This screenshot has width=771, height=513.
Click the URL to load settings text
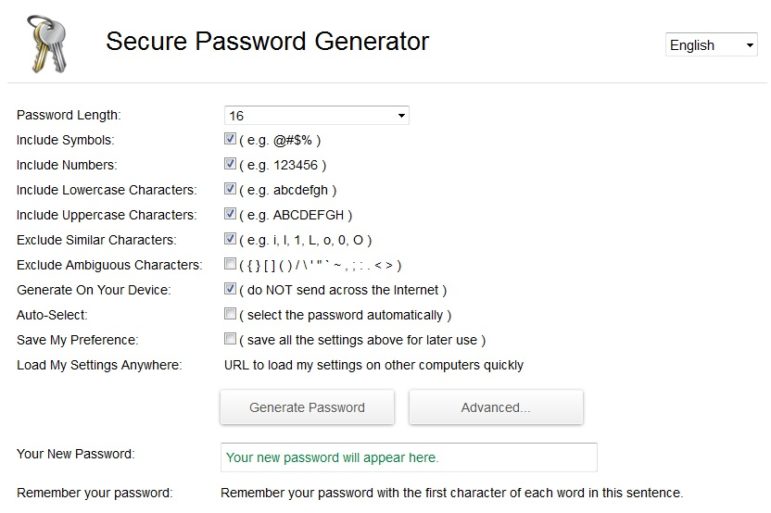tap(373, 365)
